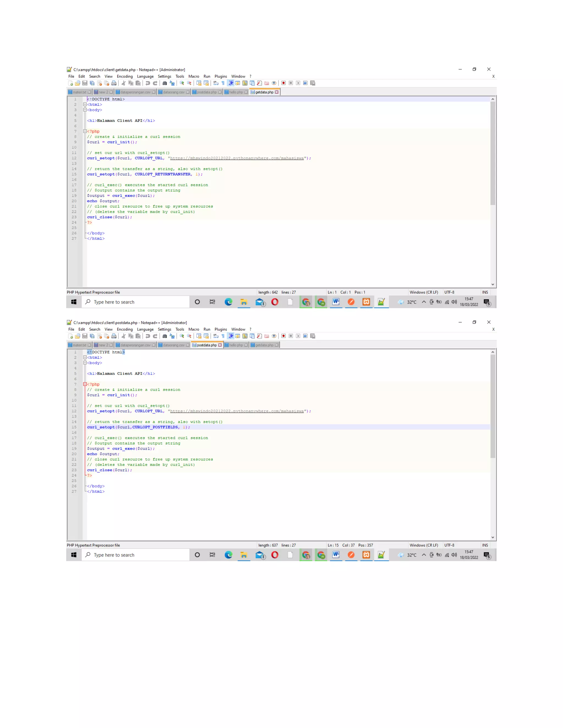Viewport: 563px width, 728px height.
Task: Start macro recording in top window toolbar
Action: (x=283, y=83)
